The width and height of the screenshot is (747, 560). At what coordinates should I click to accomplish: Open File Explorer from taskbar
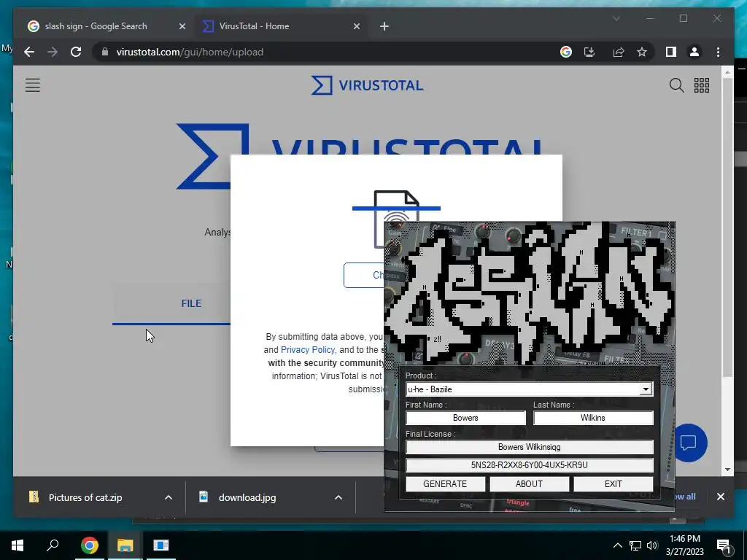coord(125,545)
